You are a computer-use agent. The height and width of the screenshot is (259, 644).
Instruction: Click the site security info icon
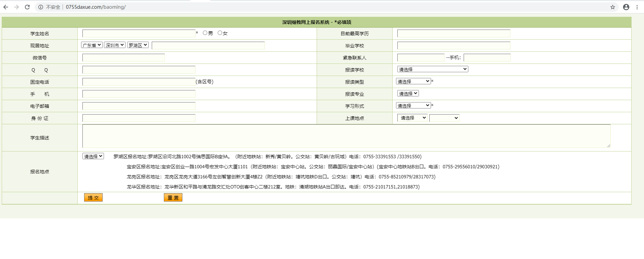tap(41, 7)
